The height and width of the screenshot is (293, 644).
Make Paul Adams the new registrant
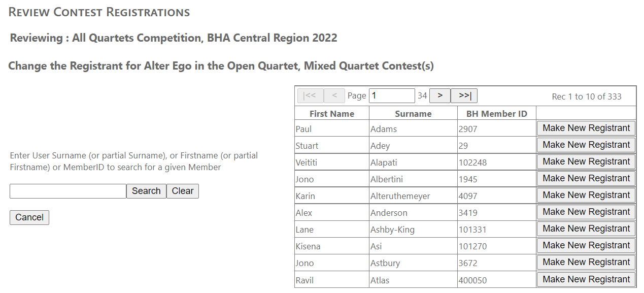586,128
